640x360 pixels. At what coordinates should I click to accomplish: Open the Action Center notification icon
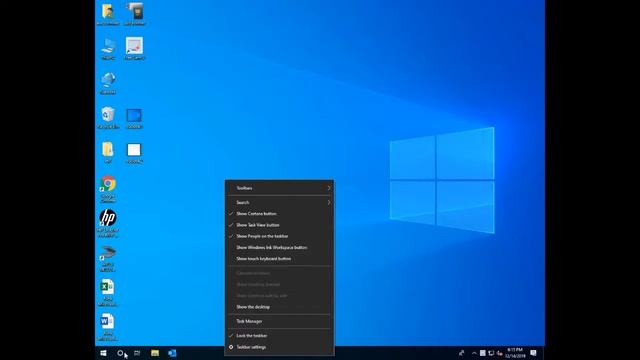[533, 353]
